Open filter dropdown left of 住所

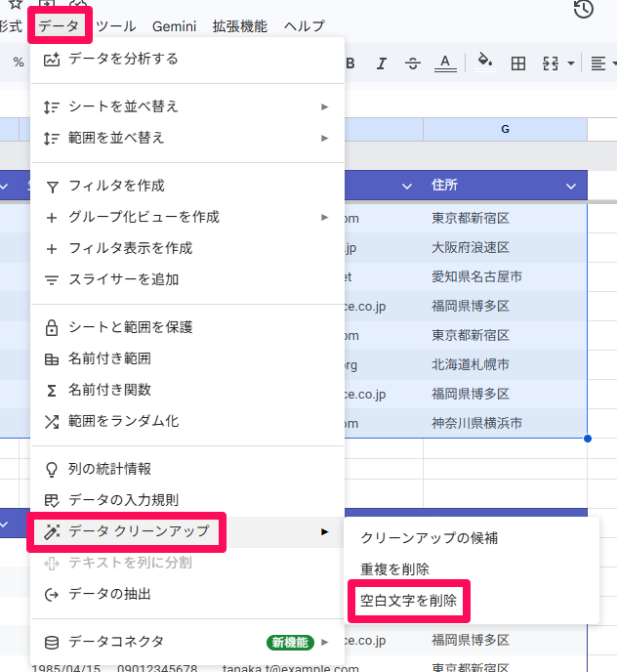point(407,186)
